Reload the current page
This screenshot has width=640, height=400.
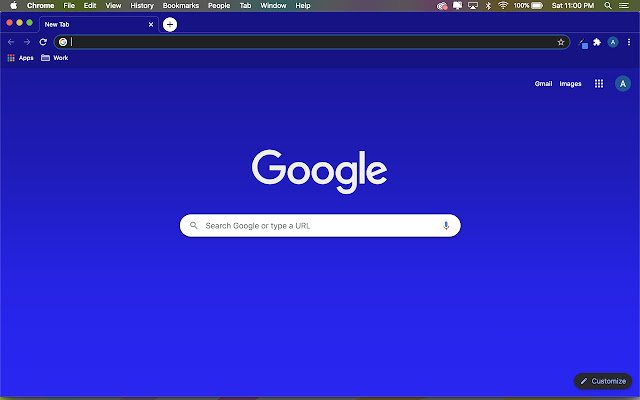tap(43, 42)
